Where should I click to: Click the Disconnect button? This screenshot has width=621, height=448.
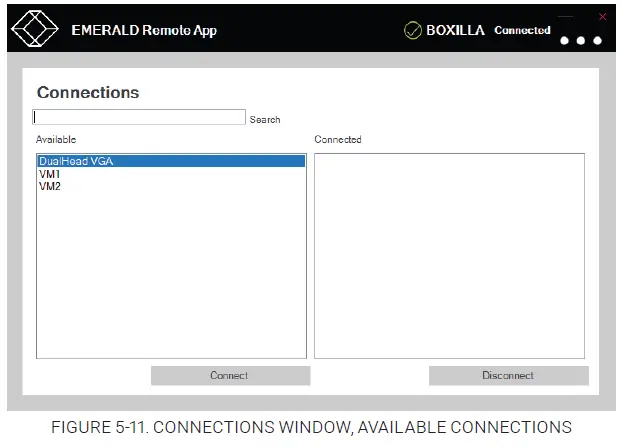coord(509,376)
